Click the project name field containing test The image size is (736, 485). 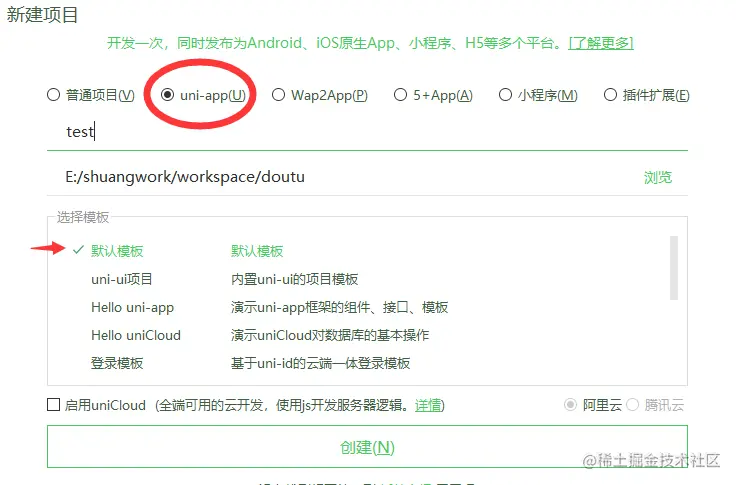(367, 132)
